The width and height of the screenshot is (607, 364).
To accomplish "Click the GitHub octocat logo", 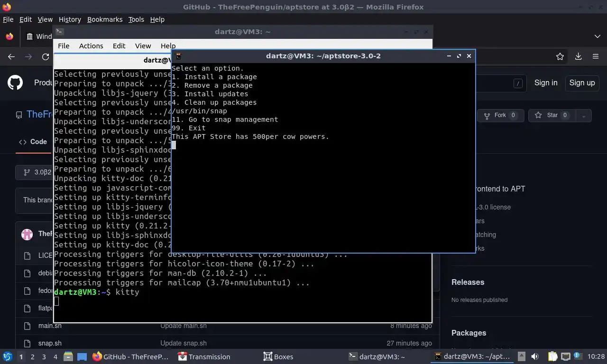I will coord(15,82).
